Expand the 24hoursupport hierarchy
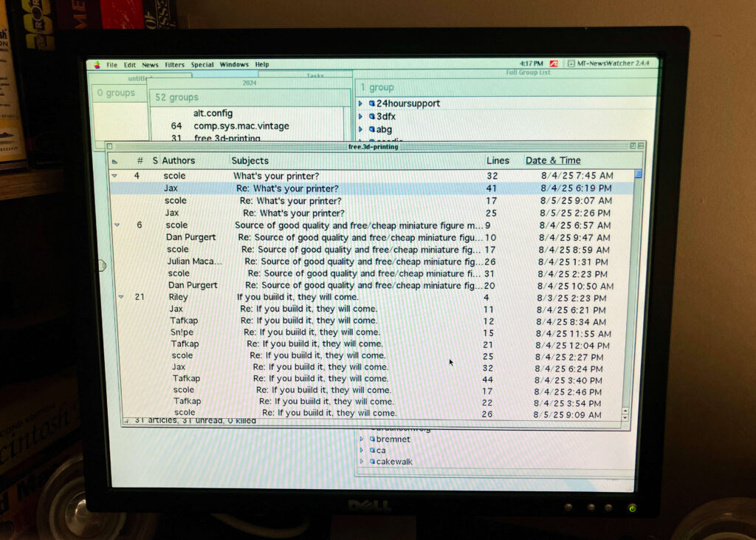Screen dimensions: 756x540 click(360, 103)
